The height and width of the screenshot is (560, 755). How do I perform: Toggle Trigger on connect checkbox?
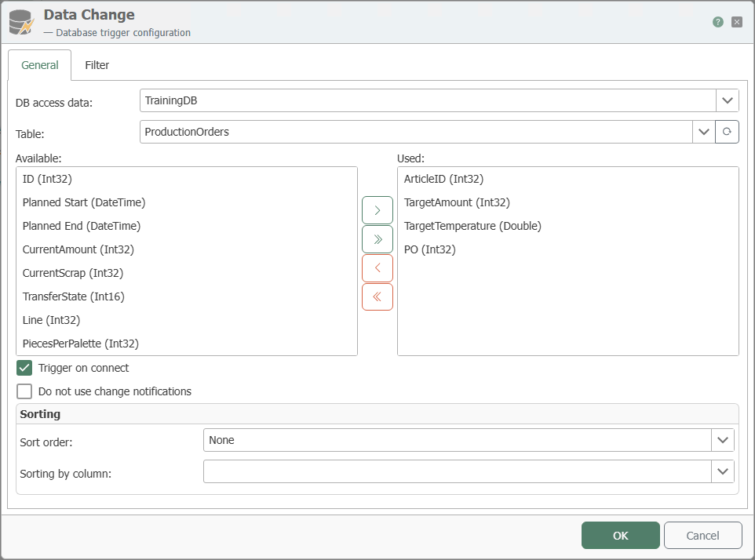click(x=24, y=368)
